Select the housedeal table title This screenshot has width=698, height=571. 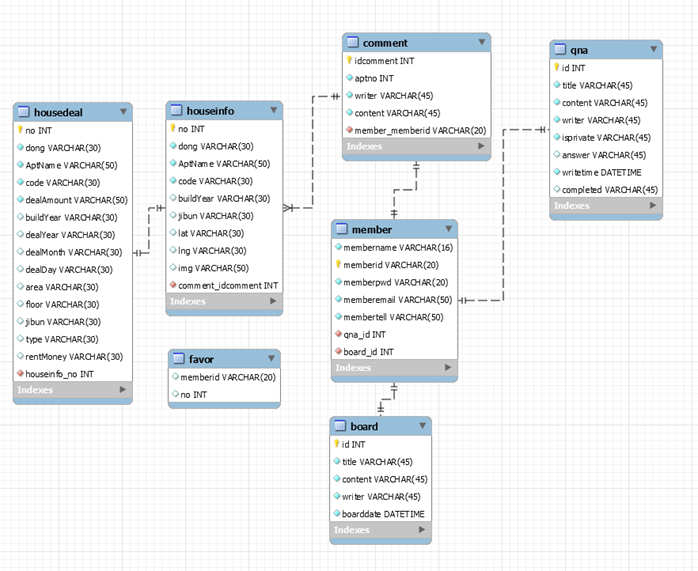[58, 112]
